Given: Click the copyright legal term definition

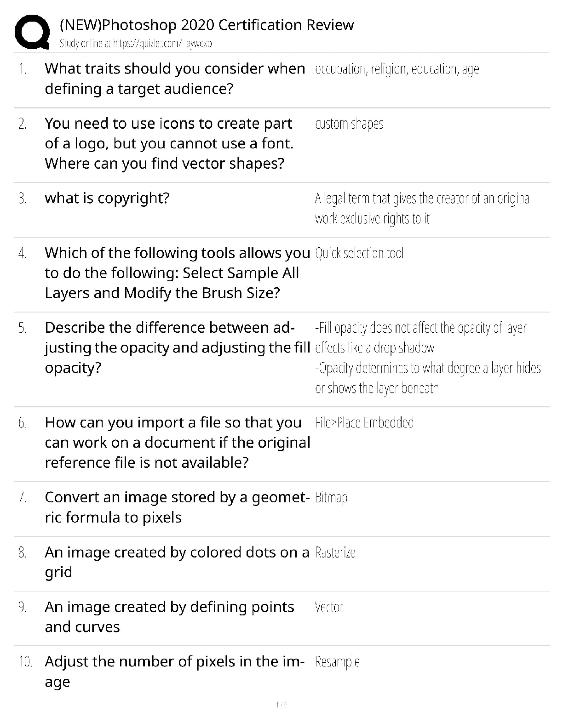Looking at the screenshot, I should tap(423, 208).
